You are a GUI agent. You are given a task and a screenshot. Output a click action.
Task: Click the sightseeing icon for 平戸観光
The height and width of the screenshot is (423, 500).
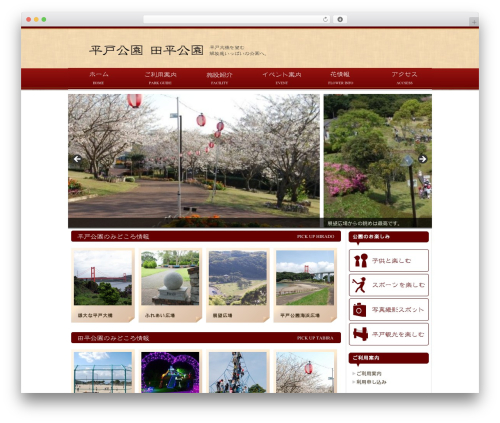coord(360,334)
